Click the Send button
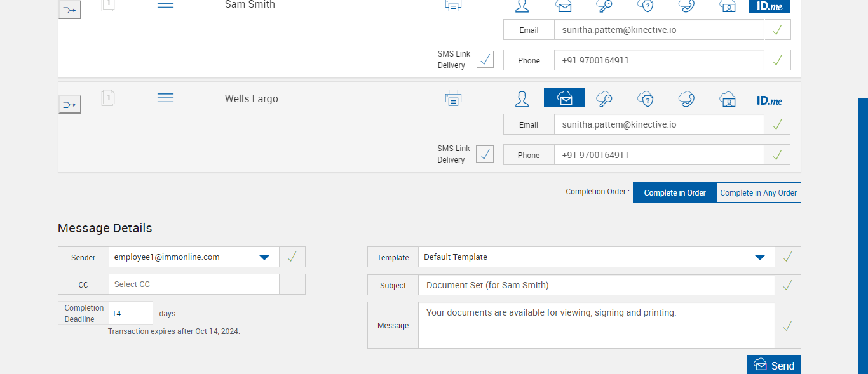The width and height of the screenshot is (868, 374). [774, 365]
